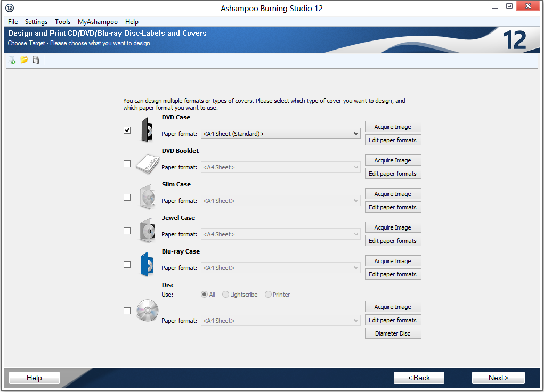
Task: Click Edit paper formats for Blu-ray Case
Action: point(393,274)
